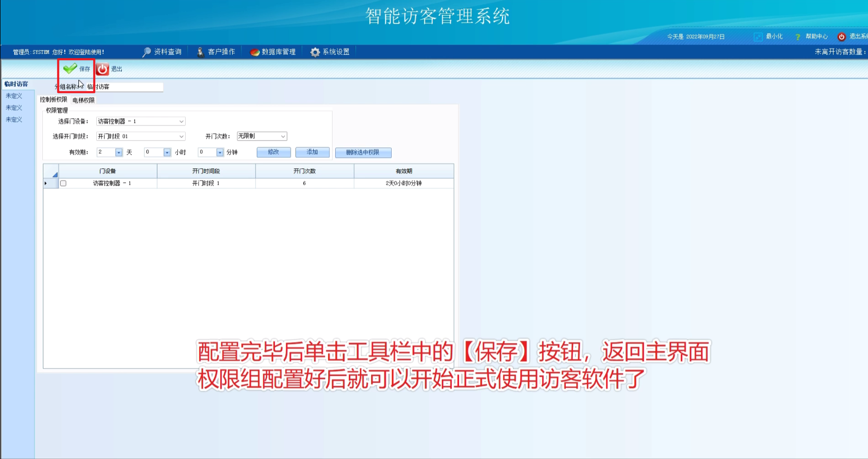Click the 客户操作 person icon
Screen dimensions: 868x459
(200, 52)
